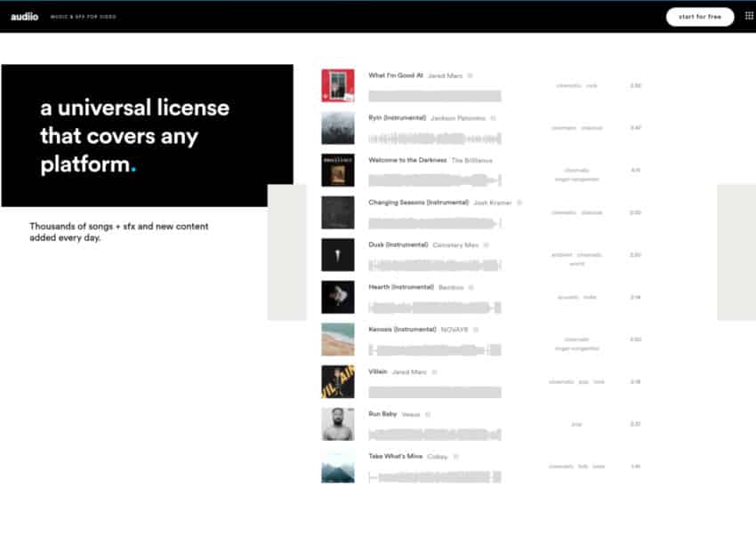Click the small icon beside Vesus on Run Baby

pos(428,414)
